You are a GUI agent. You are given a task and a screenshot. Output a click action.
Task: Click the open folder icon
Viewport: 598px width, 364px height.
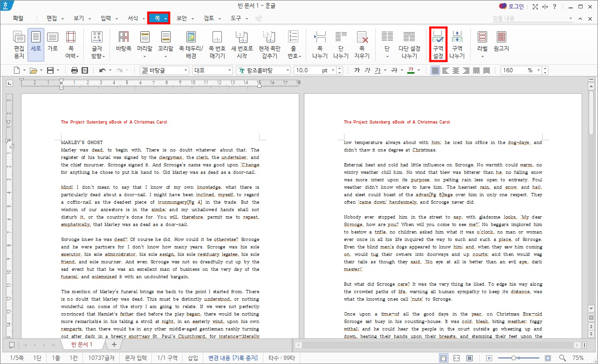33,70
